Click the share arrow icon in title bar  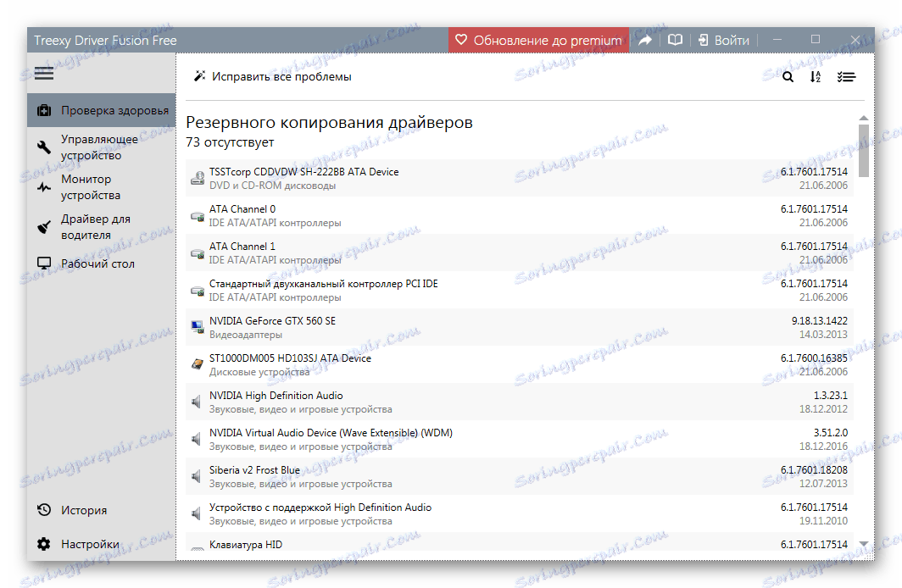(644, 39)
